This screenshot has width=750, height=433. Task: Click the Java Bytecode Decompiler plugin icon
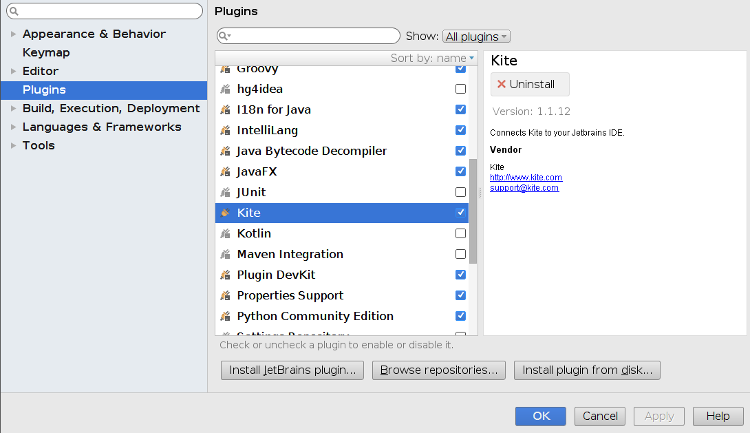(225, 151)
